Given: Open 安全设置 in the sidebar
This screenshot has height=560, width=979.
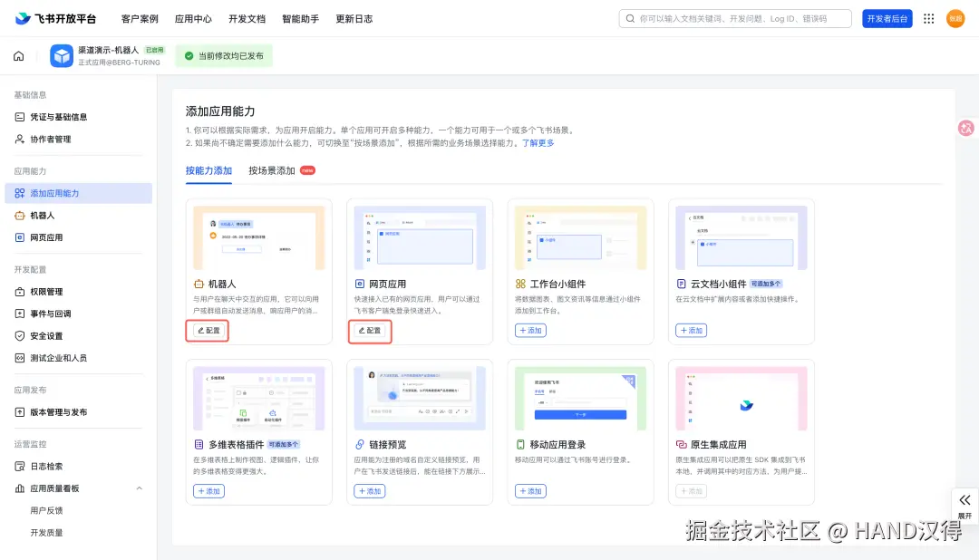Looking at the screenshot, I should 78,336.
